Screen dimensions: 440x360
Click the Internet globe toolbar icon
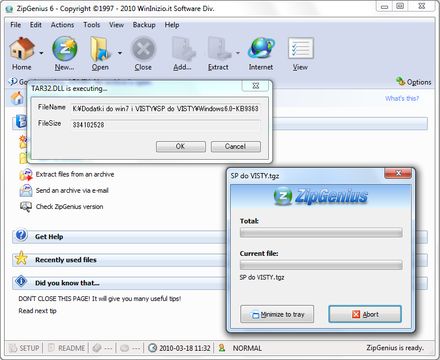[261, 49]
